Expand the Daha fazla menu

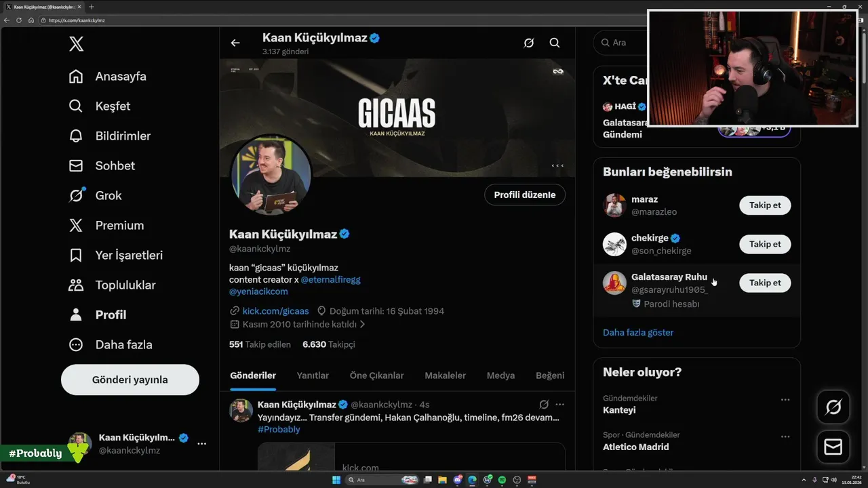pyautogui.click(x=110, y=344)
